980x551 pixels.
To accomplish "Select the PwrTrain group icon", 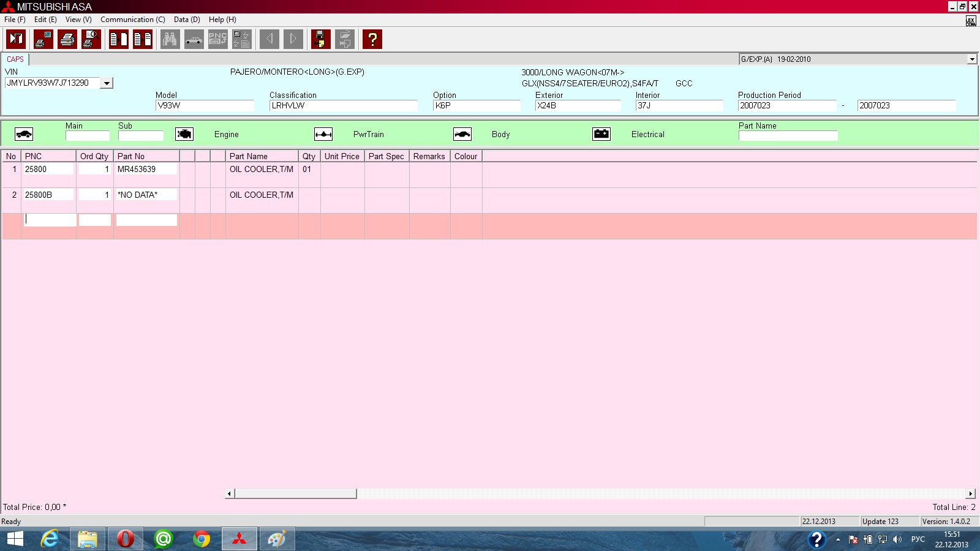I will (x=323, y=134).
